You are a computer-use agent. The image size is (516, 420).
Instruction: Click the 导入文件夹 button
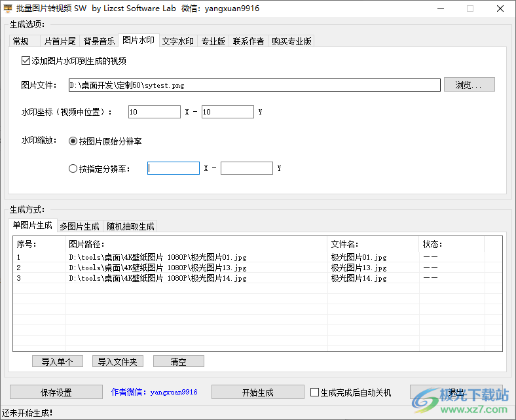(117, 362)
